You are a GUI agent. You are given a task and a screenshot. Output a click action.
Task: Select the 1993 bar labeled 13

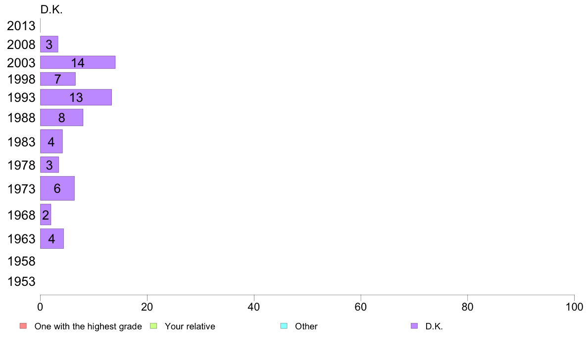76,97
